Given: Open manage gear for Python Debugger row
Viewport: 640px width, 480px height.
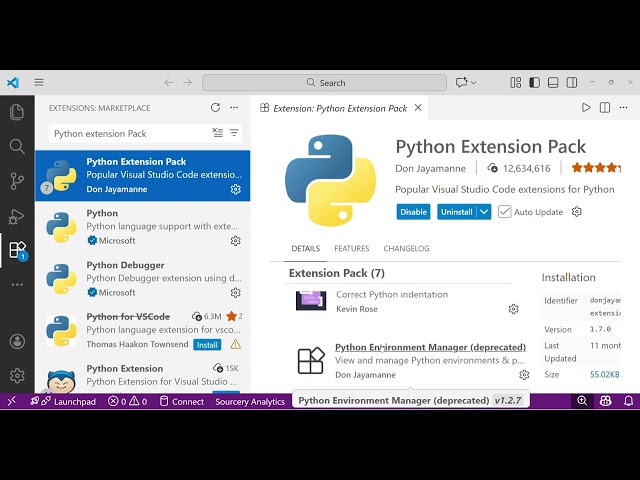Looking at the screenshot, I should tap(236, 293).
